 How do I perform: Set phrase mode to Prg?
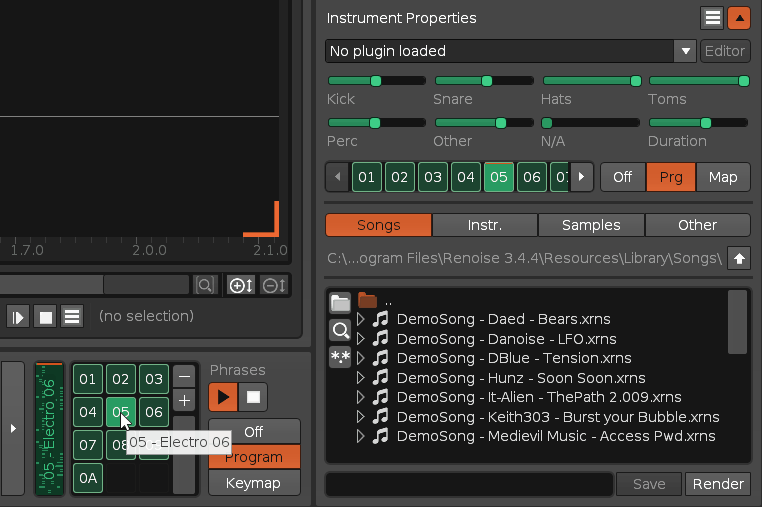671,177
